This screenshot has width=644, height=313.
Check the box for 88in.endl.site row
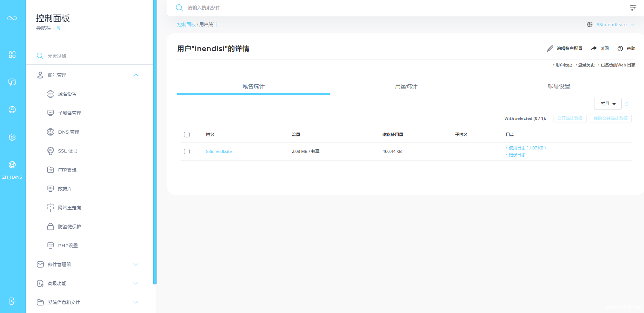187,152
